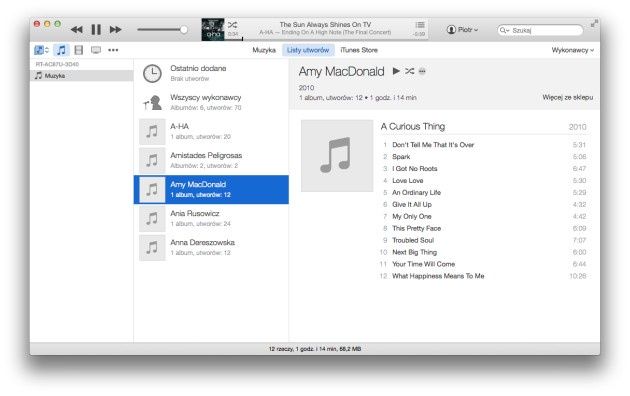The width and height of the screenshot is (630, 396).
Task: Click the A-HA music note thumbnail
Action: point(152,131)
